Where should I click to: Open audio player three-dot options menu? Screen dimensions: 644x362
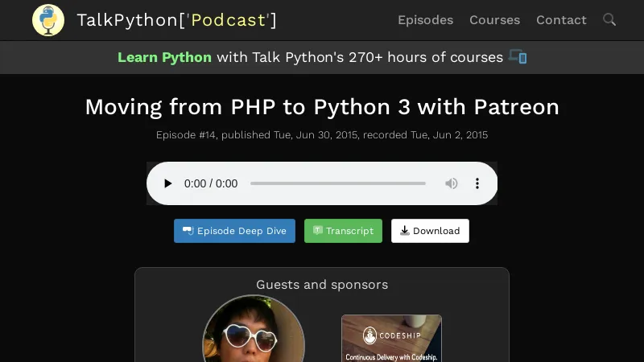pos(477,183)
